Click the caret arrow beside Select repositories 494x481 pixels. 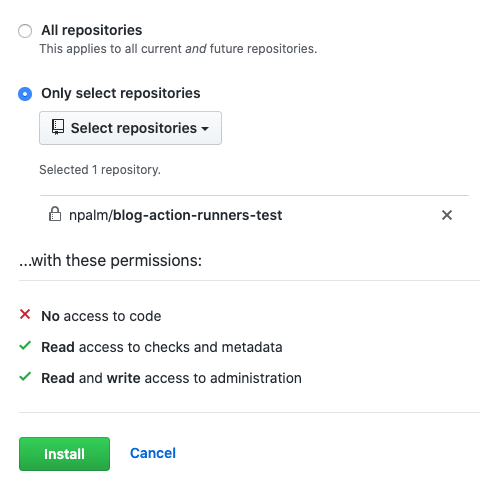205,129
